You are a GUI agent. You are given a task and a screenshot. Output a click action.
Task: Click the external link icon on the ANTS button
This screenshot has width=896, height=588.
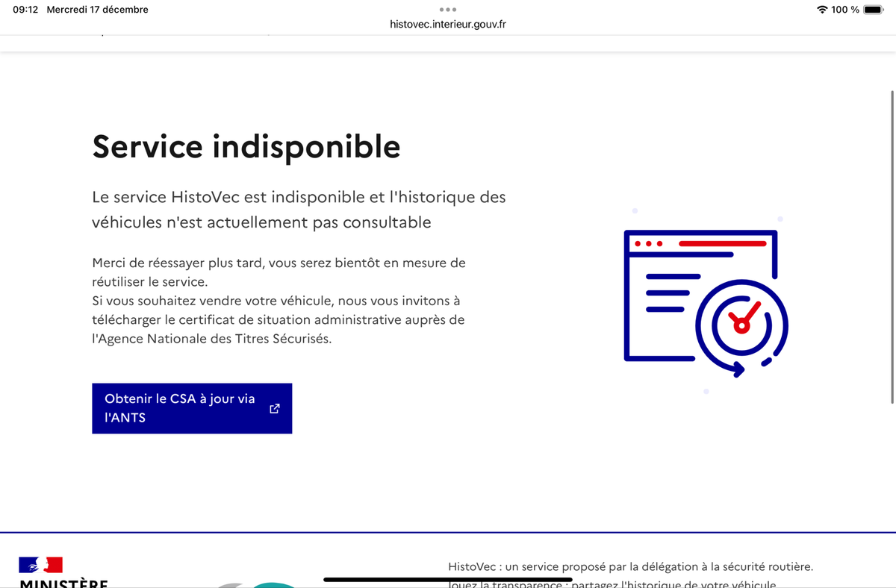coord(274,408)
